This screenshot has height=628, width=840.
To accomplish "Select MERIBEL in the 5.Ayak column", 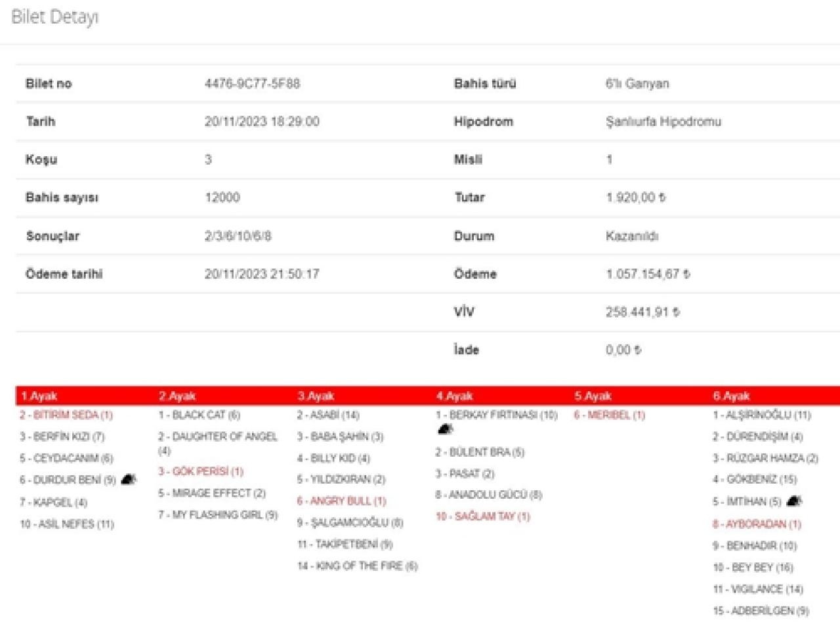I will (x=609, y=415).
